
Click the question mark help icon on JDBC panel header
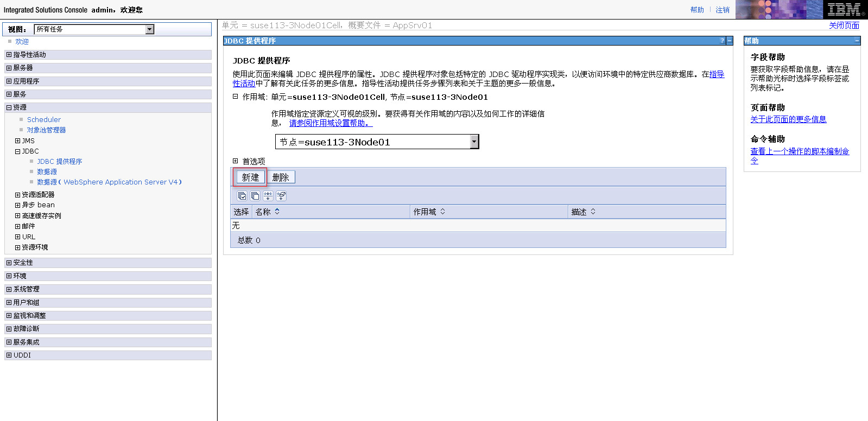tap(722, 41)
